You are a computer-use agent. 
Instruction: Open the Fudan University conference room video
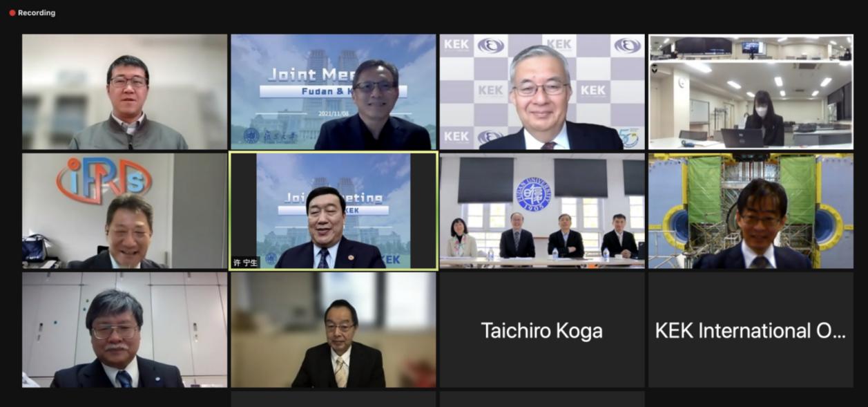[x=542, y=211]
